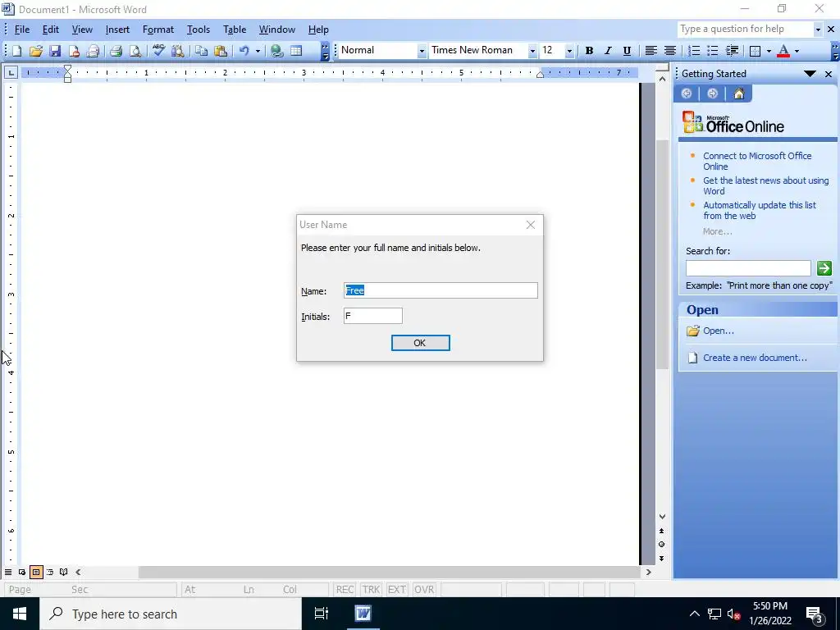Image resolution: width=840 pixels, height=630 pixels.
Task: Click the green Start Searching arrow
Action: point(824,268)
